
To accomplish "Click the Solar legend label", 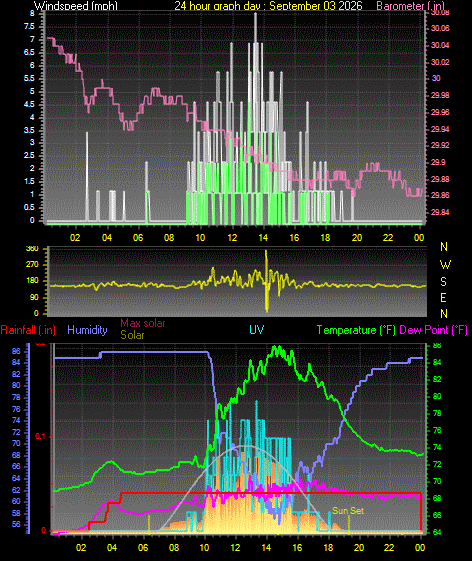I will 132,335.
